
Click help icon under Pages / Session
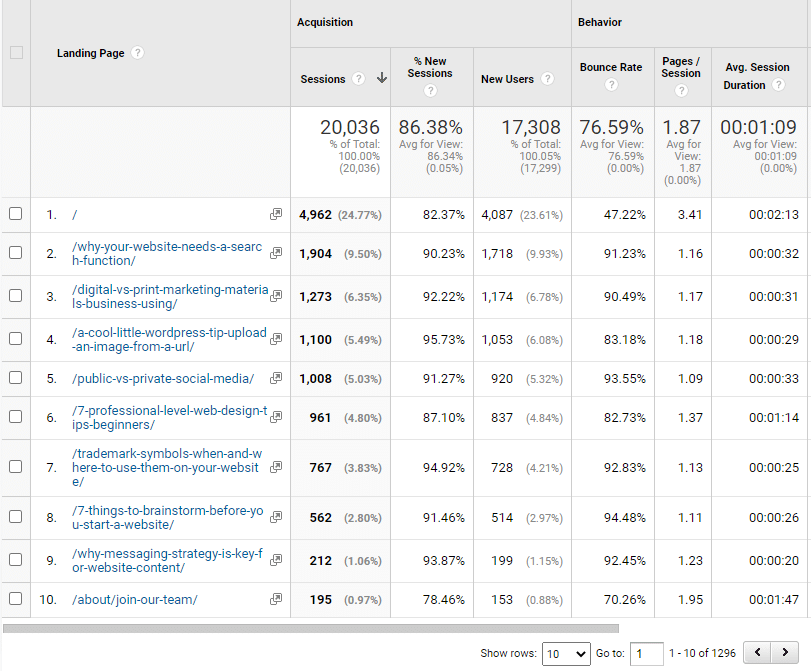point(682,91)
